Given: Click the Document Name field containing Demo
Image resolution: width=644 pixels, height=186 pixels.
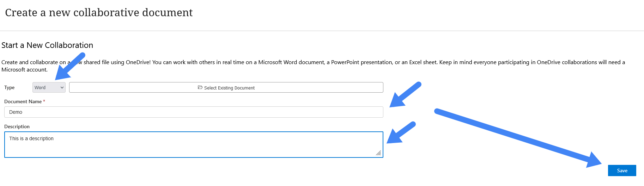Looking at the screenshot, I should (x=194, y=112).
